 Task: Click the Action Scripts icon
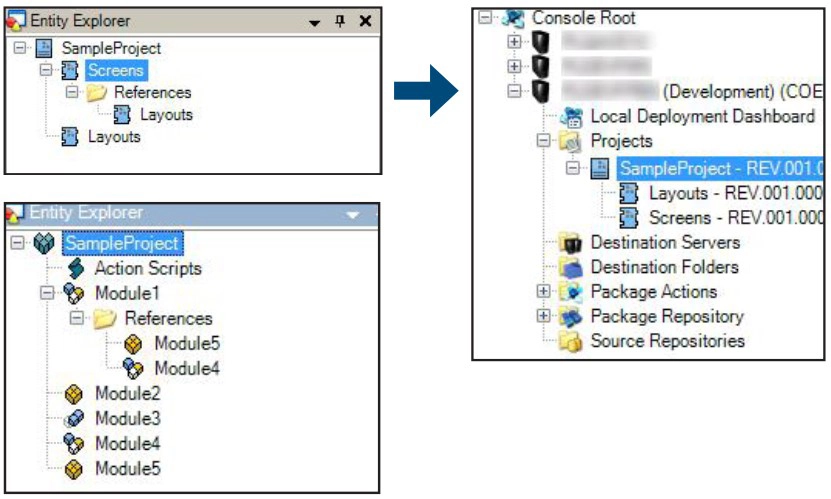[x=75, y=268]
